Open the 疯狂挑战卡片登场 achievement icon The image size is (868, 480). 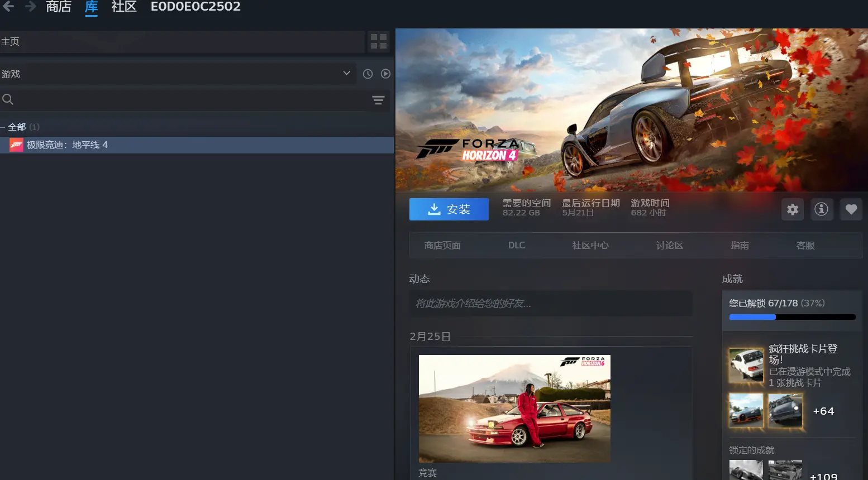coord(746,365)
